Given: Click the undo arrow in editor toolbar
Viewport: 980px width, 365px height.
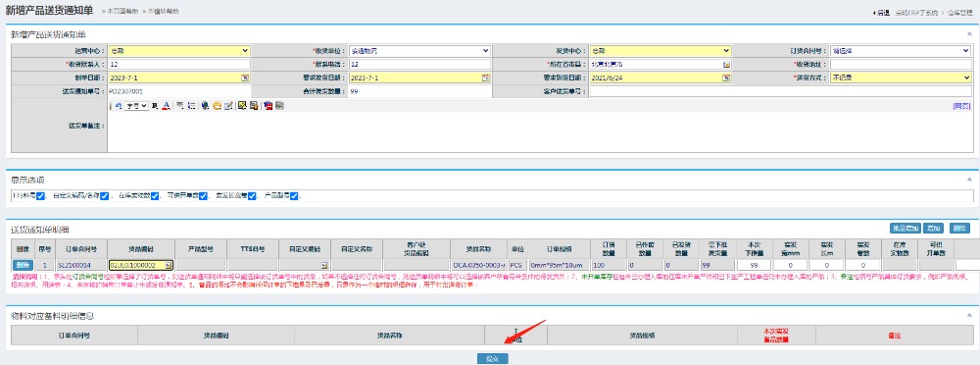Looking at the screenshot, I should (x=119, y=106).
